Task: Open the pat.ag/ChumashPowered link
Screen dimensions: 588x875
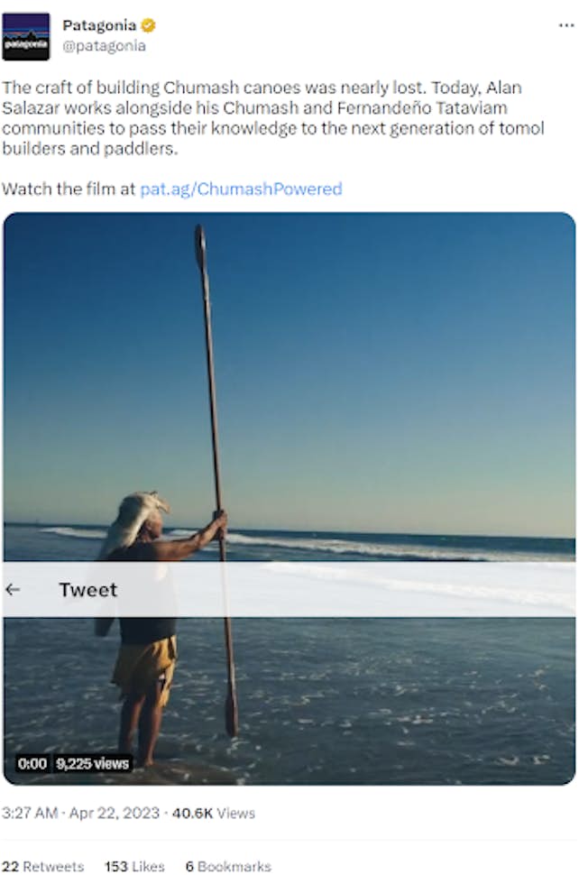Action: (241, 189)
